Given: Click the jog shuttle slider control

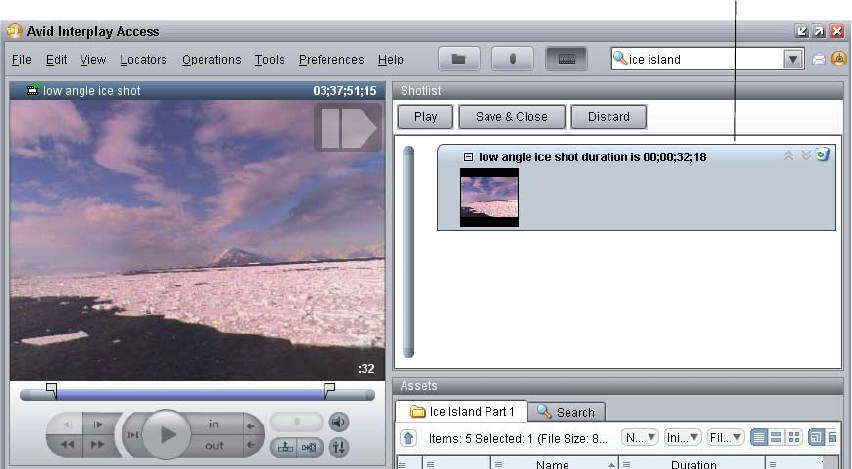Looking at the screenshot, I should coord(297,422).
